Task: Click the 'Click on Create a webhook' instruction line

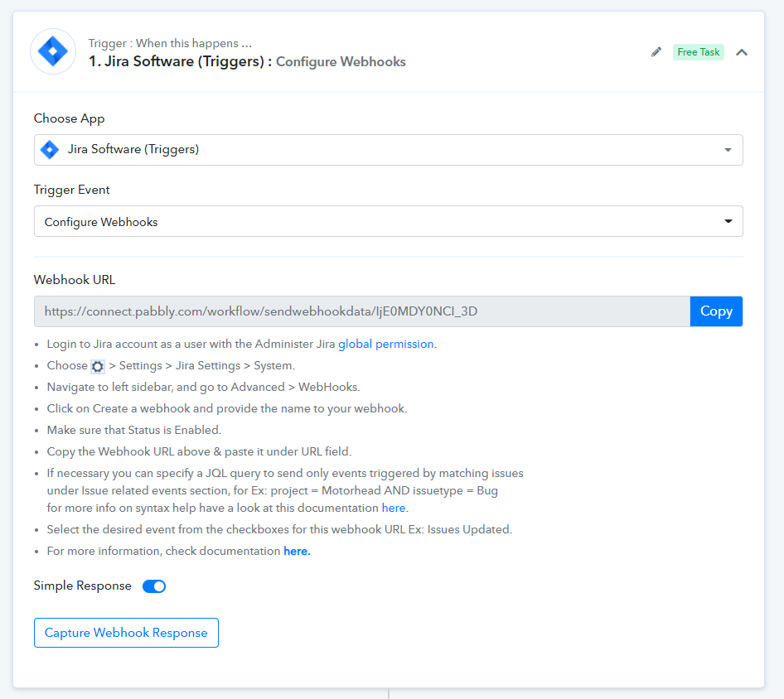Action: click(x=227, y=408)
